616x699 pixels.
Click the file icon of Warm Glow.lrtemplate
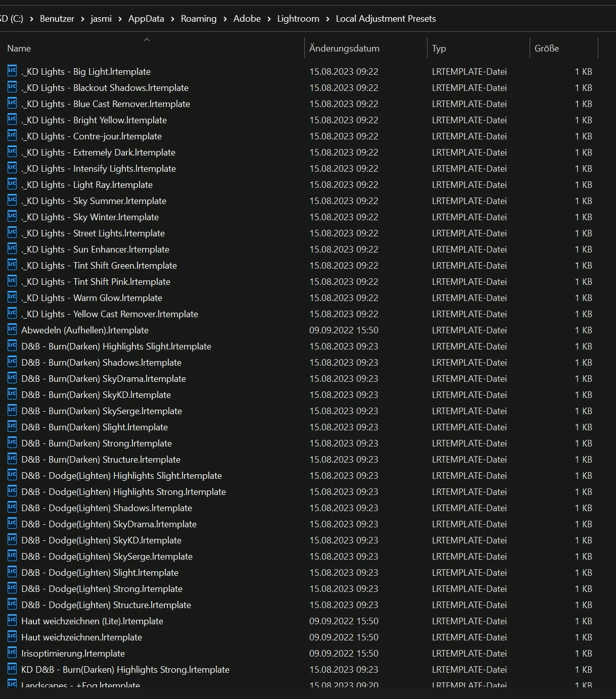click(x=12, y=297)
